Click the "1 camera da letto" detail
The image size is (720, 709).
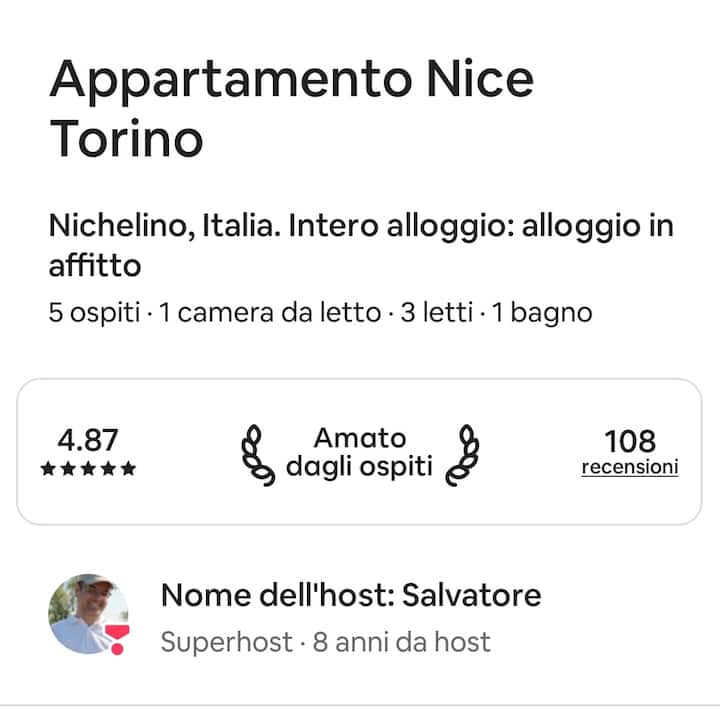click(x=270, y=313)
